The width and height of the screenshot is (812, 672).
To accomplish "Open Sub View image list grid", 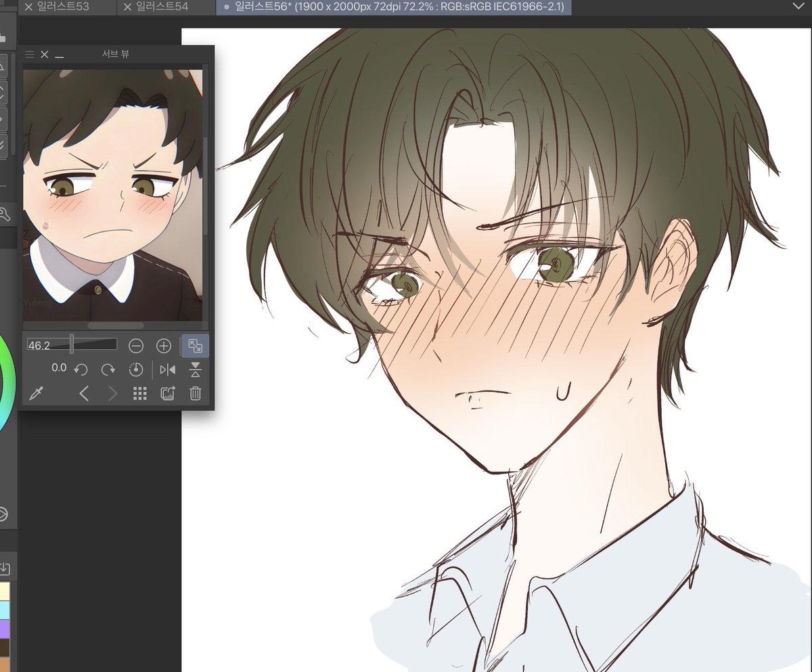I will tap(140, 394).
